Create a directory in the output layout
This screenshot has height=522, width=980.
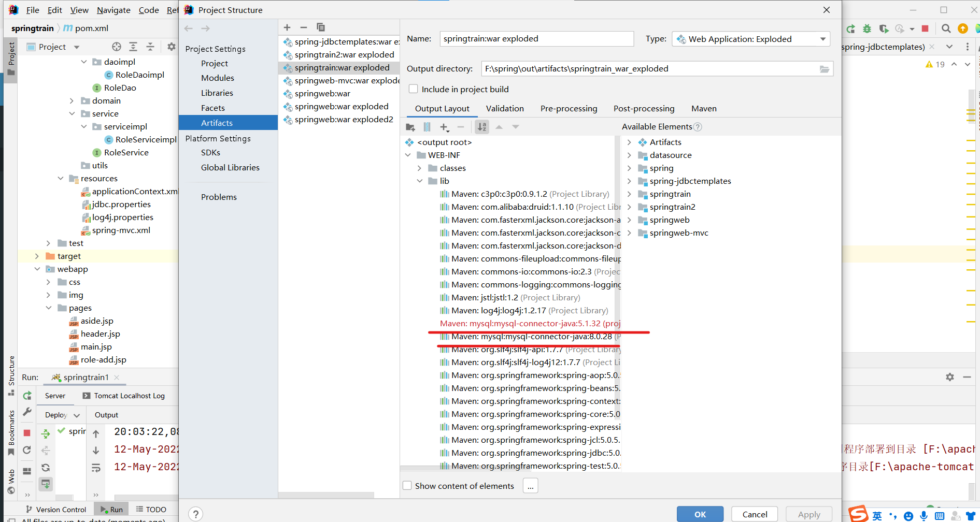pyautogui.click(x=410, y=127)
